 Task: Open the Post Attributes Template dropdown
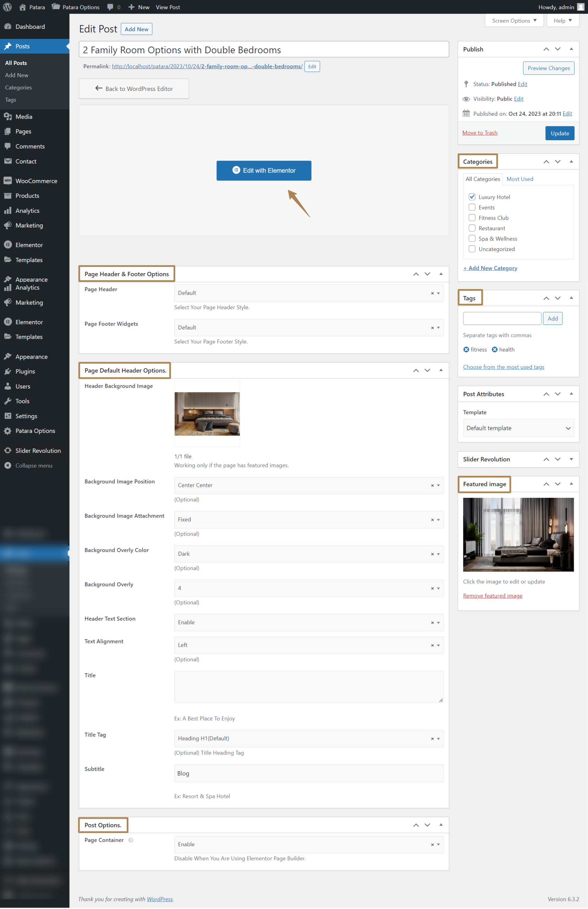point(518,428)
